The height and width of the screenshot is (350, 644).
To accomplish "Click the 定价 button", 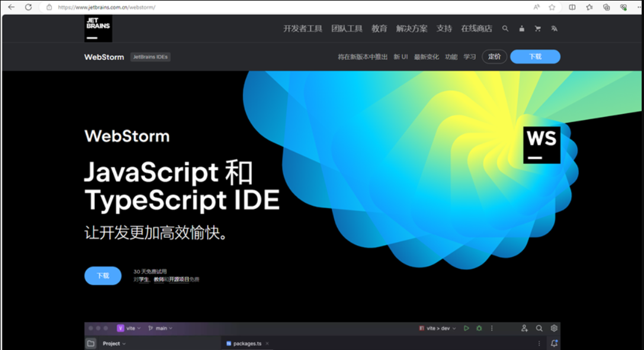I will (x=494, y=56).
